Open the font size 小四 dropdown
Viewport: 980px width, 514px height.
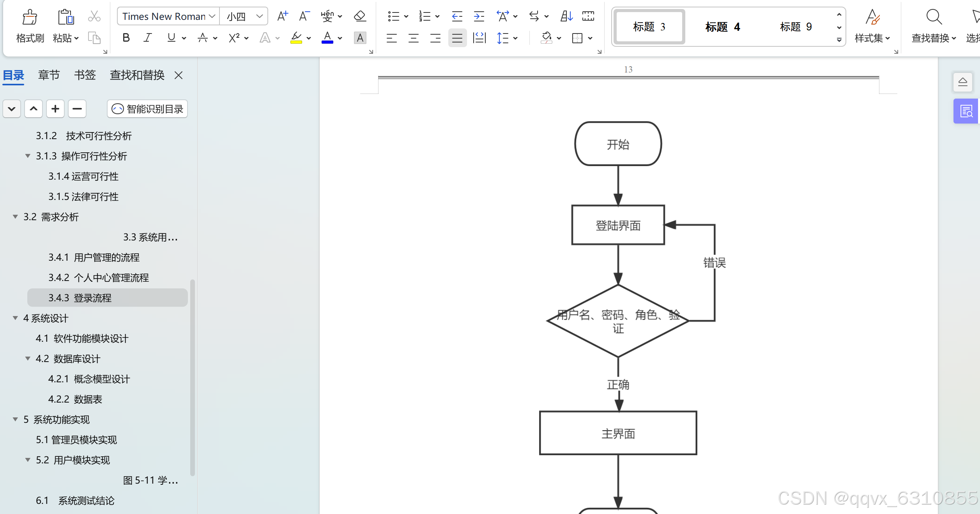[259, 16]
